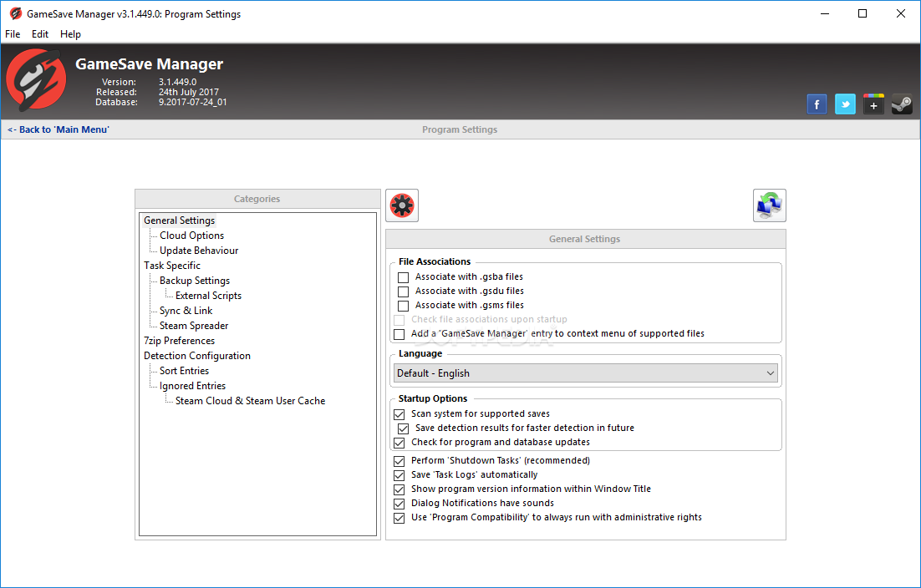Open the Facebook page icon
The height and width of the screenshot is (588, 921).
pyautogui.click(x=817, y=104)
